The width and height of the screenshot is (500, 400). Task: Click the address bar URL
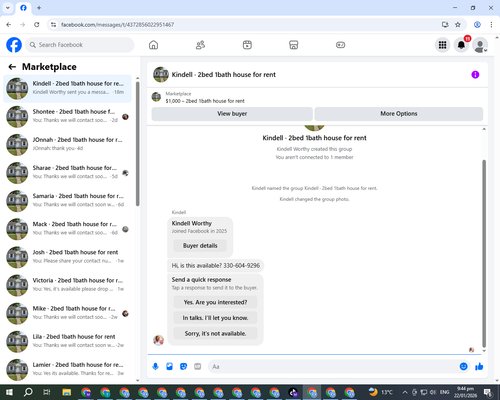coord(117,25)
